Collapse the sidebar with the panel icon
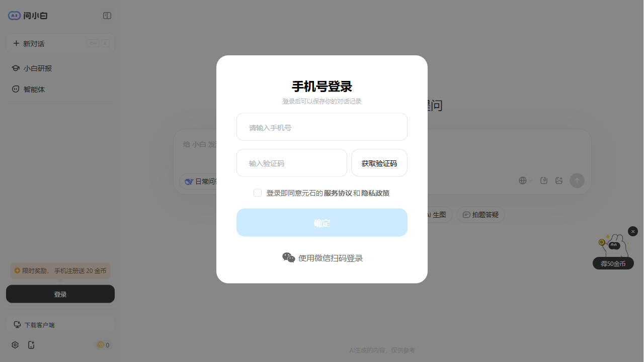The width and height of the screenshot is (644, 362). pyautogui.click(x=107, y=16)
